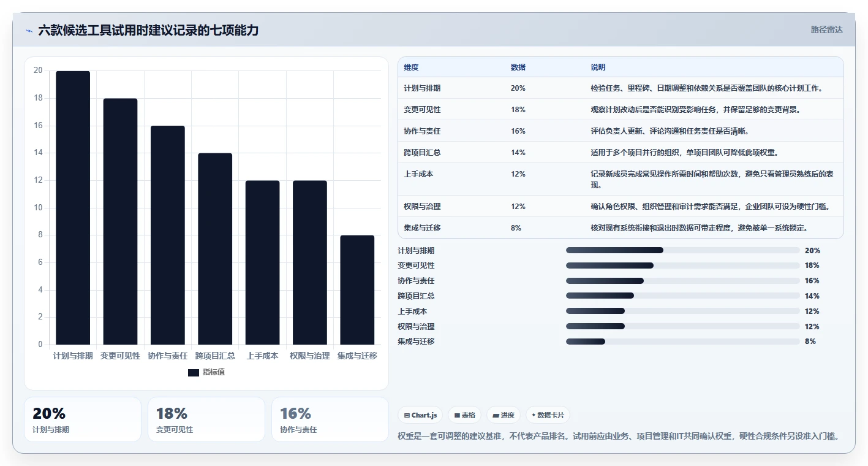Click the 集成与迁移 label on the chart x-axis

point(357,356)
